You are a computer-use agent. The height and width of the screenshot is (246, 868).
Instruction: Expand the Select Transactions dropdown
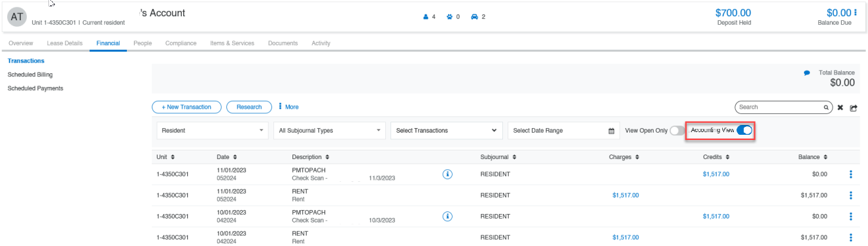click(447, 130)
